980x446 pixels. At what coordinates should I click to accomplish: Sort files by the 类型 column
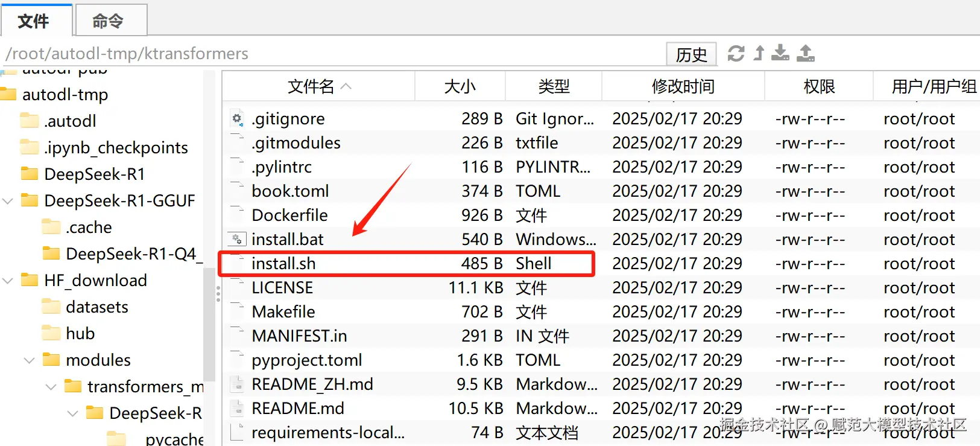pyautogui.click(x=554, y=86)
